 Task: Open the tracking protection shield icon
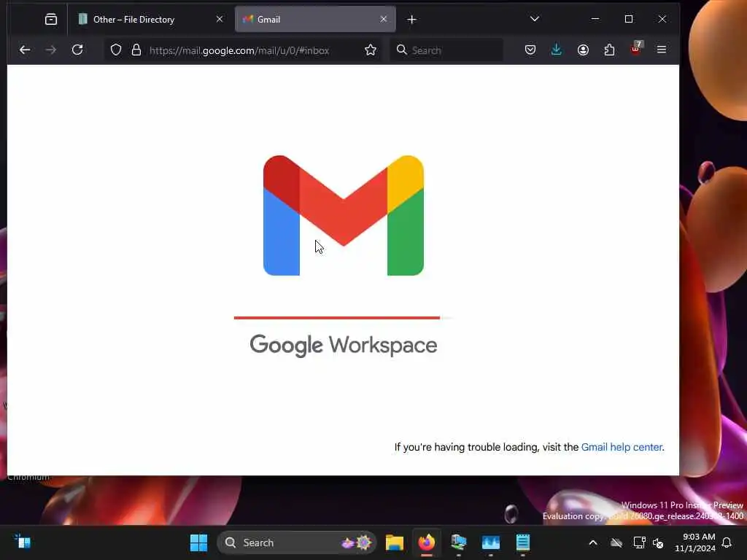pos(116,50)
